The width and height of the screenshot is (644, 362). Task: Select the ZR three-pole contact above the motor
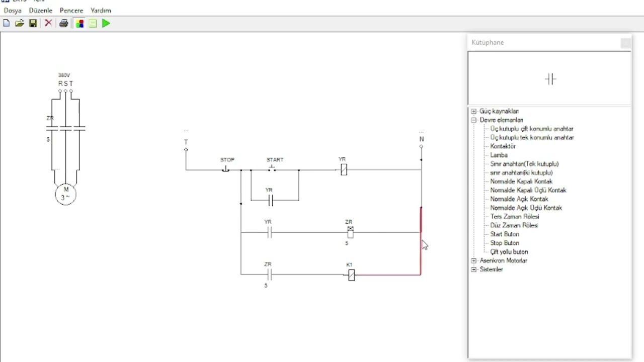[x=65, y=129]
